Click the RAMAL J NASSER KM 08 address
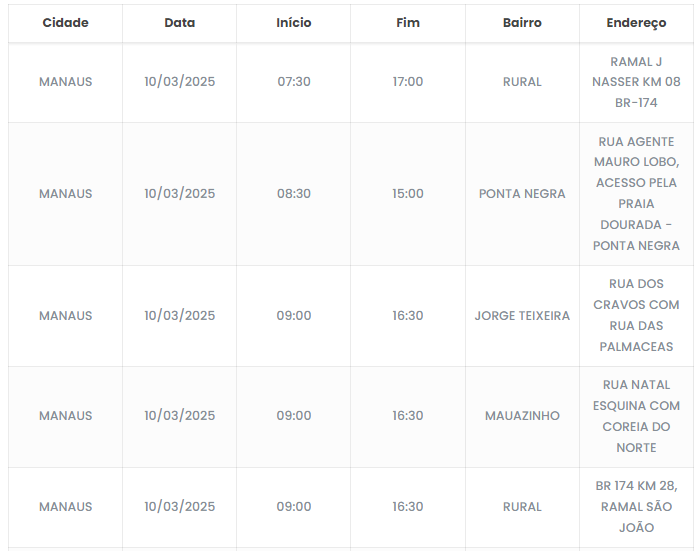 [636, 82]
